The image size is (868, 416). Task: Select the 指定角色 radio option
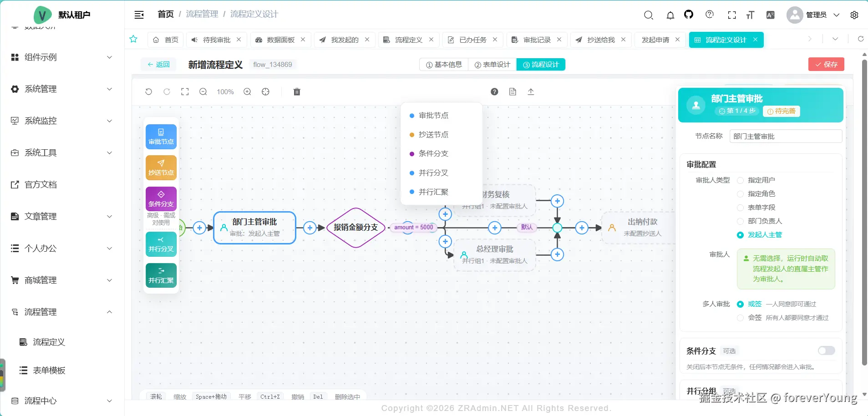pyautogui.click(x=740, y=194)
